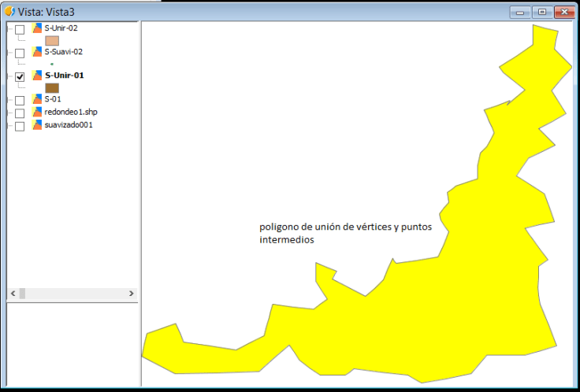Click the gvSIG icon in title bar
Viewport: 580px width, 392px height.
tap(9, 11)
